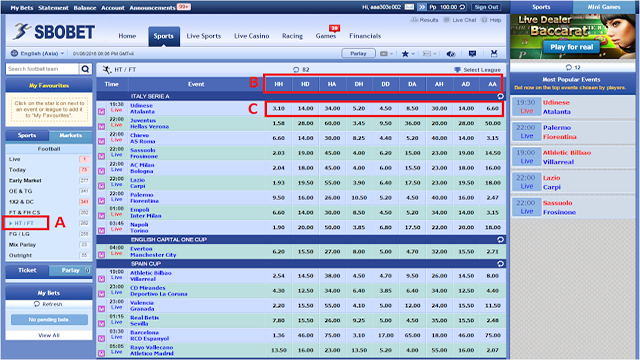Select Early Market in sidebar

(25, 180)
